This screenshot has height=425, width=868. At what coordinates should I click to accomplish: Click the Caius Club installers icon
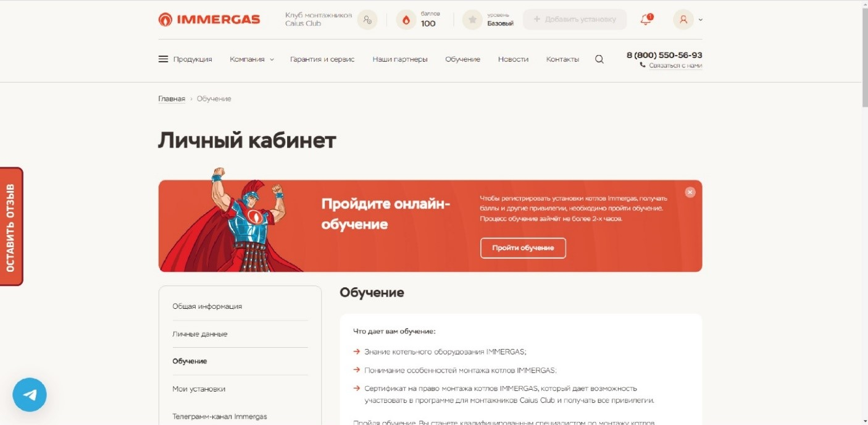367,20
